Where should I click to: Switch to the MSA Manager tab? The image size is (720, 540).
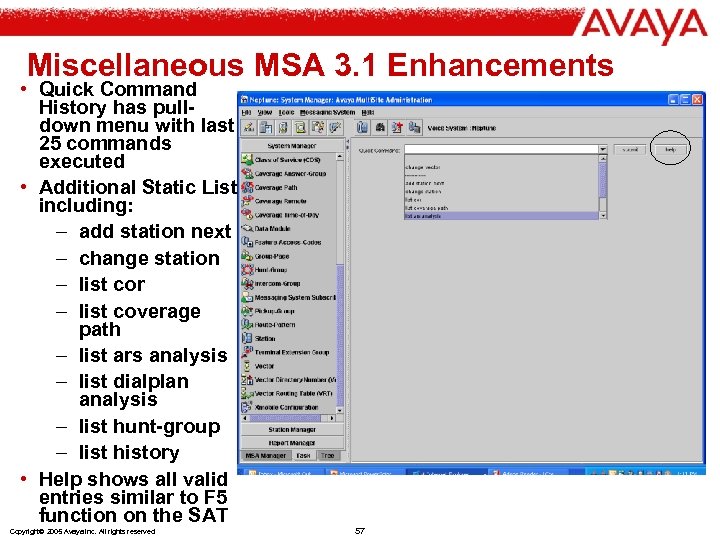pyautogui.click(x=266, y=456)
